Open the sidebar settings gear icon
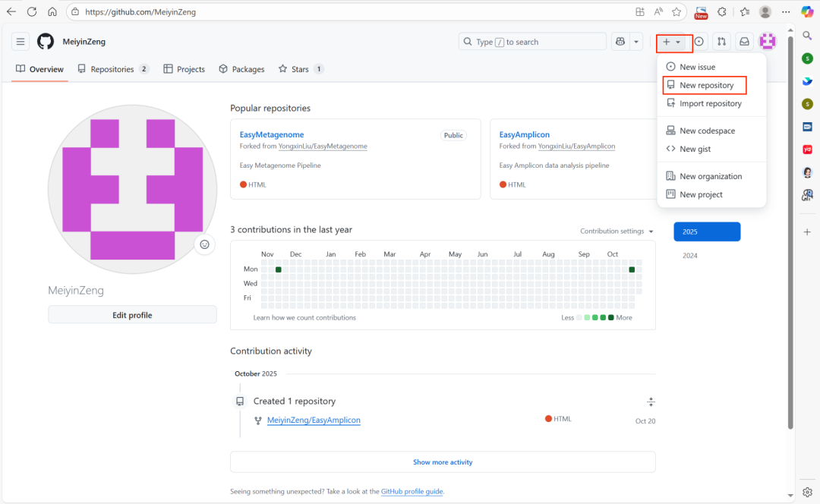The width and height of the screenshot is (820, 504). click(807, 492)
